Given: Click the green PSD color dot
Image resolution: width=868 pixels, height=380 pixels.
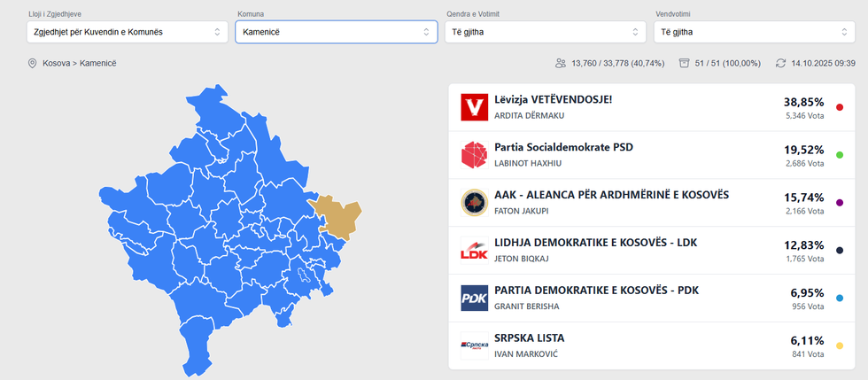Looking at the screenshot, I should (840, 155).
